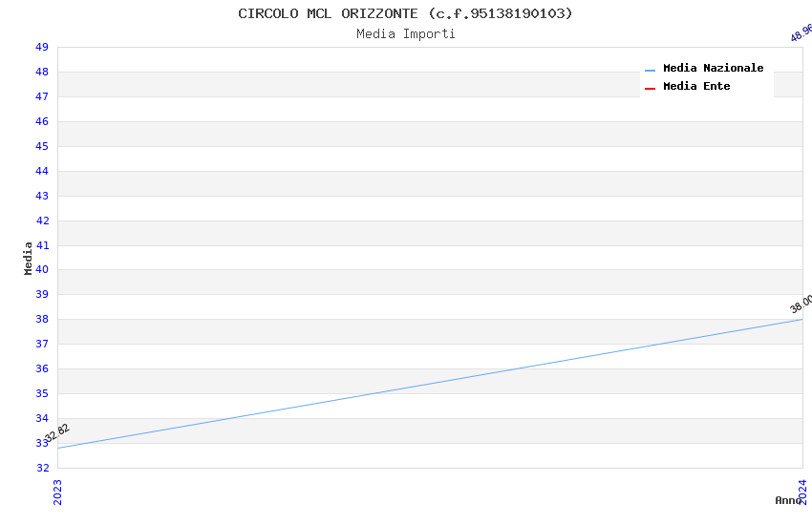Click the y-axis value 47
Screen dimensions: 812x525
click(42, 96)
